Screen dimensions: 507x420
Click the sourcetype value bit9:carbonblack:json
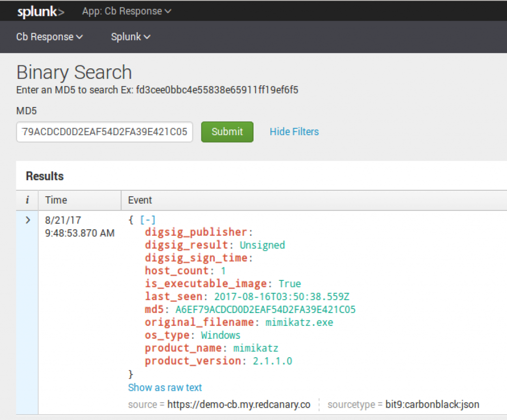[432, 405]
